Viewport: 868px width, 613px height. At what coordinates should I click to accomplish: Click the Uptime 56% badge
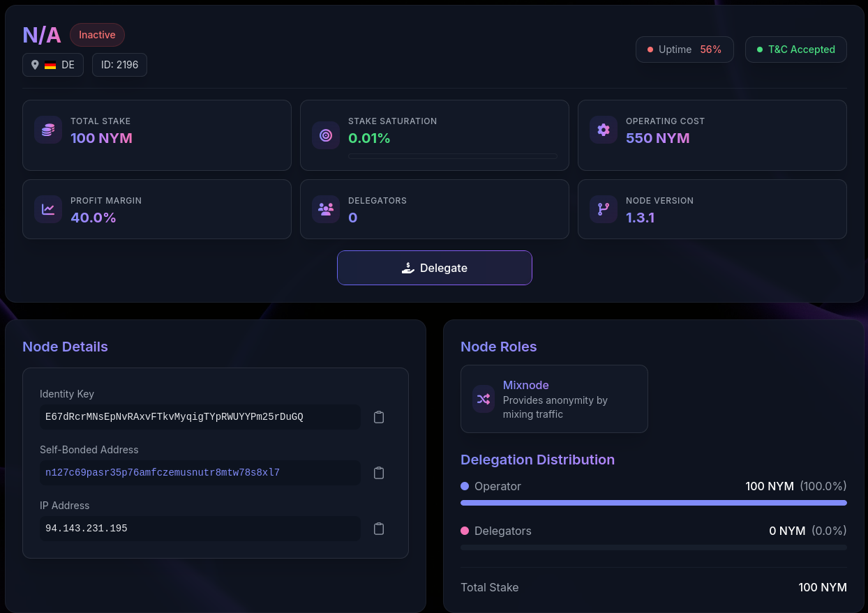[x=684, y=50]
